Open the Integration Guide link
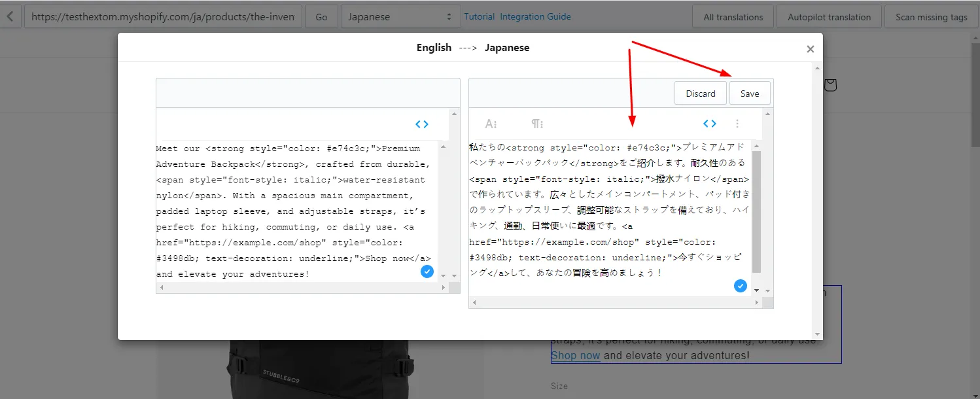The height and width of the screenshot is (399, 980). (x=536, y=16)
